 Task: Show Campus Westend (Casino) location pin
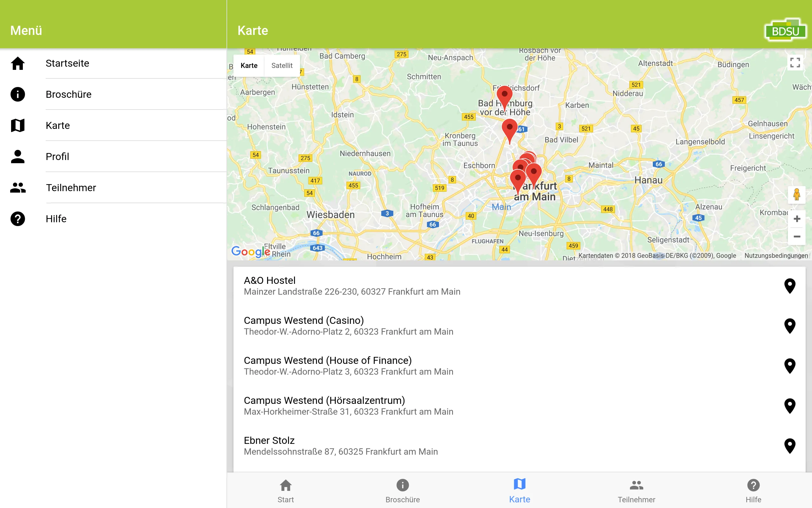coord(790,326)
